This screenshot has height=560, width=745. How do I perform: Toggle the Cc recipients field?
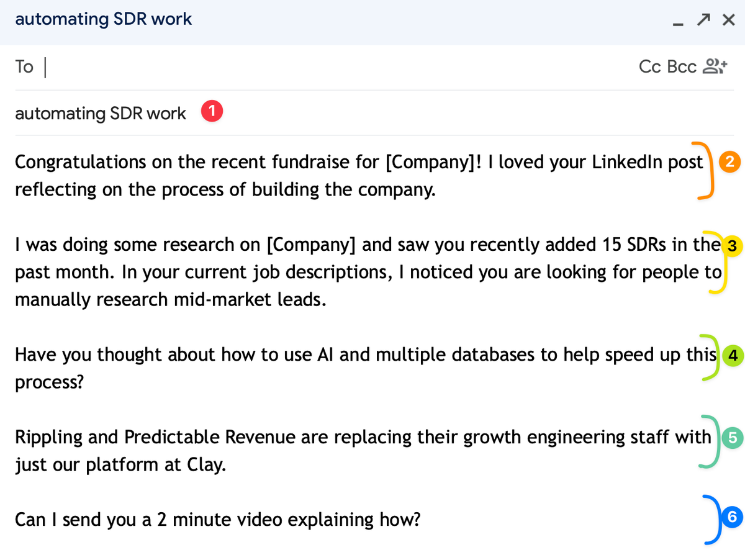650,66
